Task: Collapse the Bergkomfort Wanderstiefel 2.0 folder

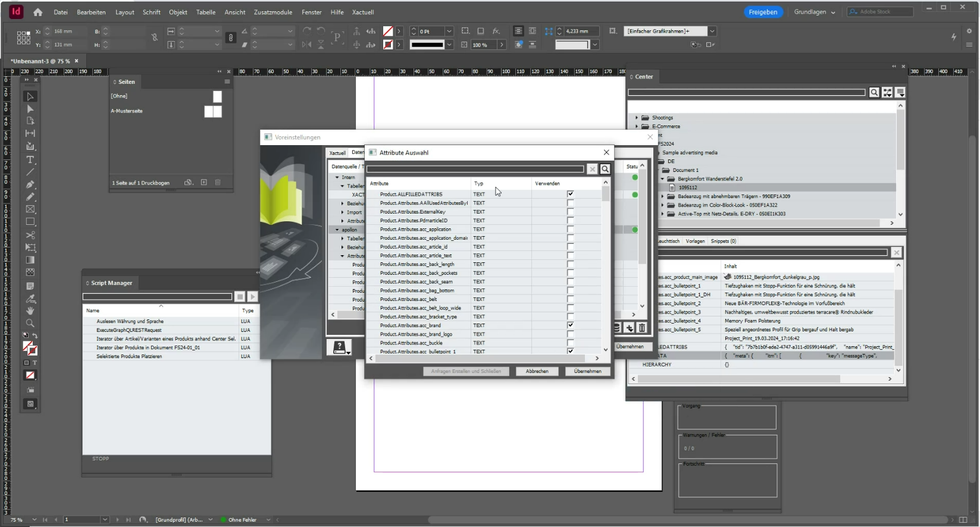Action: point(662,179)
